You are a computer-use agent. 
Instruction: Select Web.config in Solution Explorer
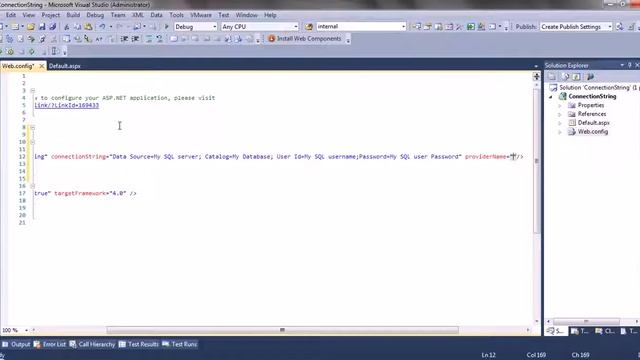(593, 132)
